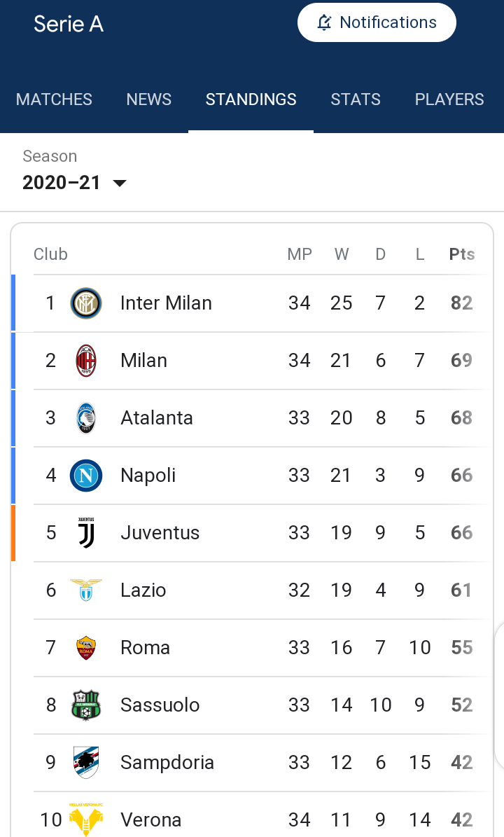Click the Sassuolo club crest

(x=86, y=705)
